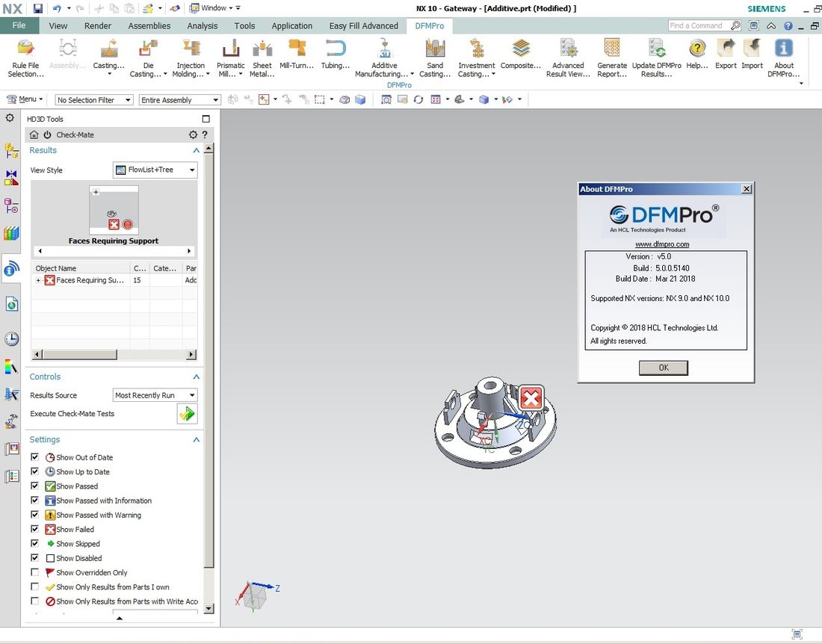Viewport: 822px width, 644px height.
Task: Open the View Style dropdown
Action: (155, 170)
